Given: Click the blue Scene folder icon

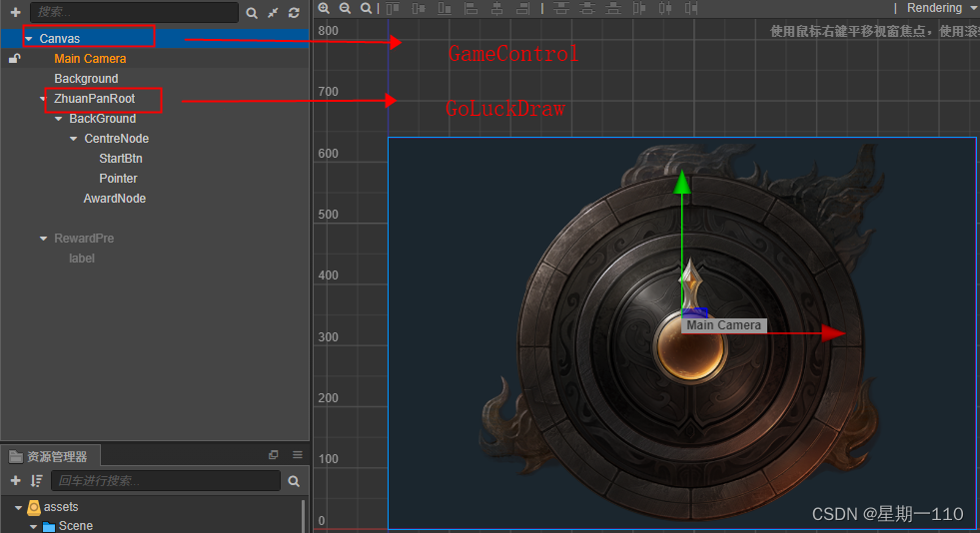Looking at the screenshot, I should coord(49,527).
